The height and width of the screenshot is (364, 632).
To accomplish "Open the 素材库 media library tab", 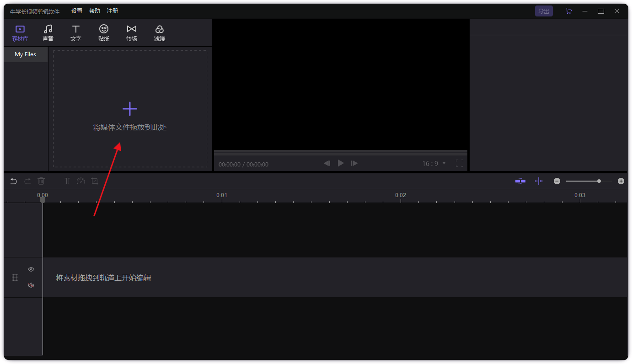I will coord(20,33).
